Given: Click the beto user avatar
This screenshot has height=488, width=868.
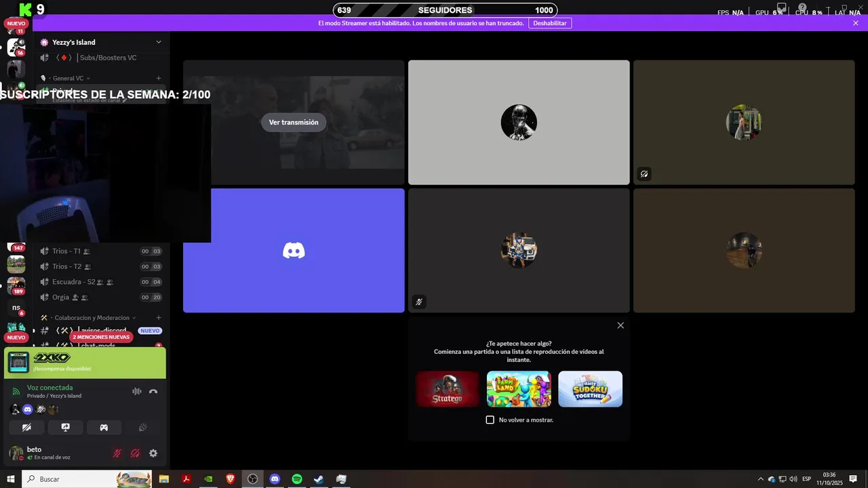Looking at the screenshot, I should (x=16, y=453).
